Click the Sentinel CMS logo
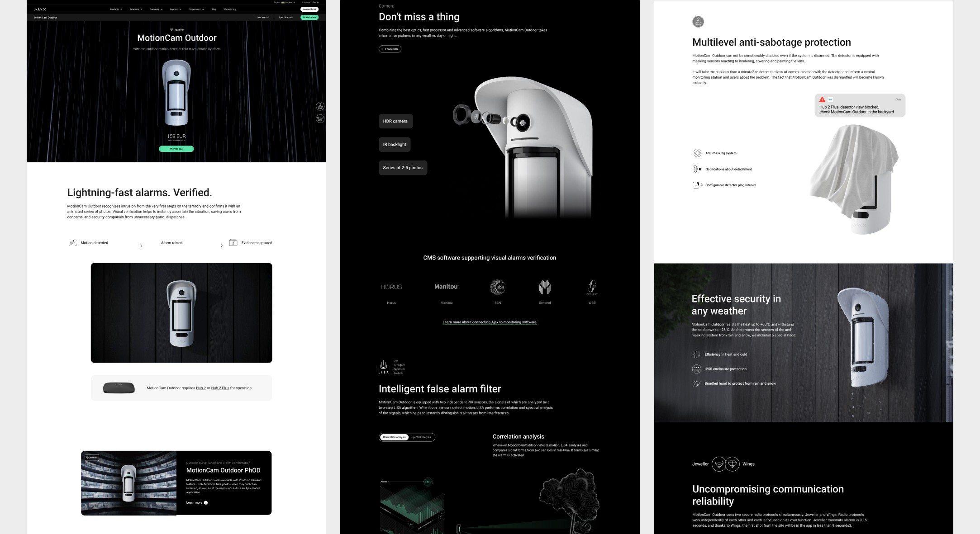 click(x=545, y=287)
